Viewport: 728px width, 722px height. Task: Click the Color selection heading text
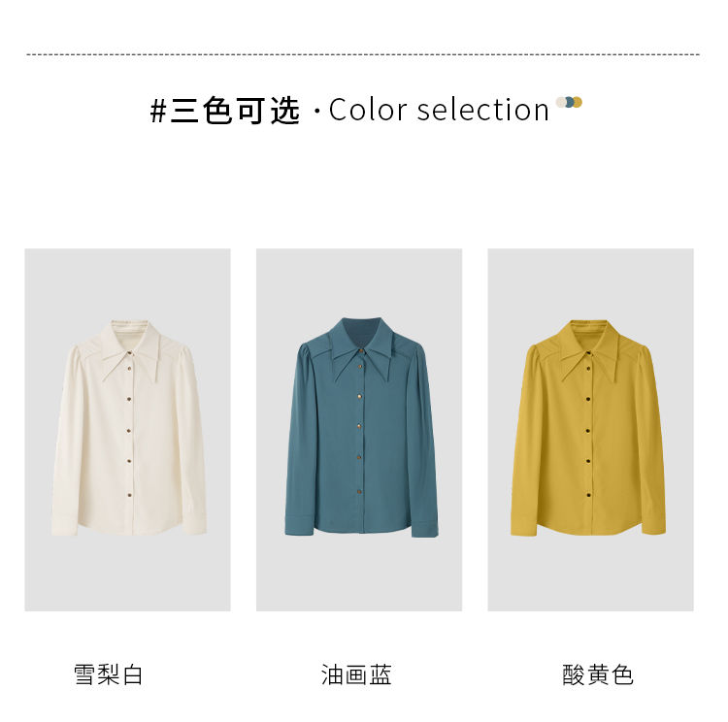[439, 110]
